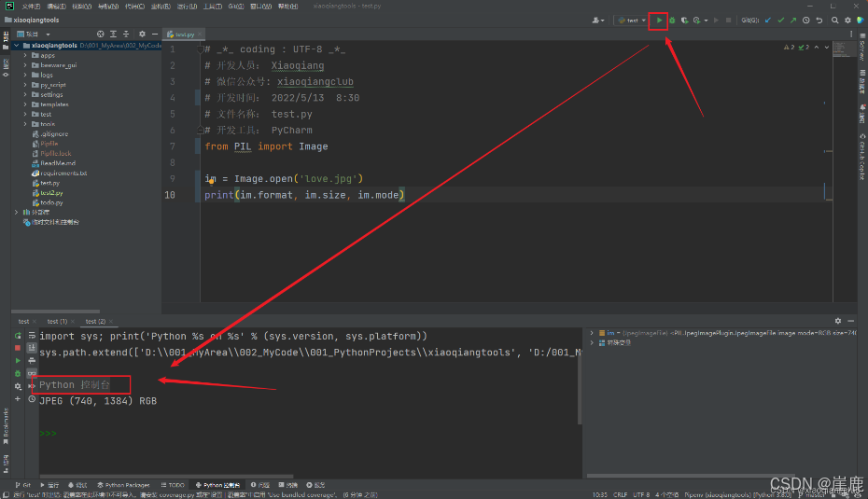868x499 pixels.
Task: Locate opened file with crosshair icon
Action: (x=100, y=35)
